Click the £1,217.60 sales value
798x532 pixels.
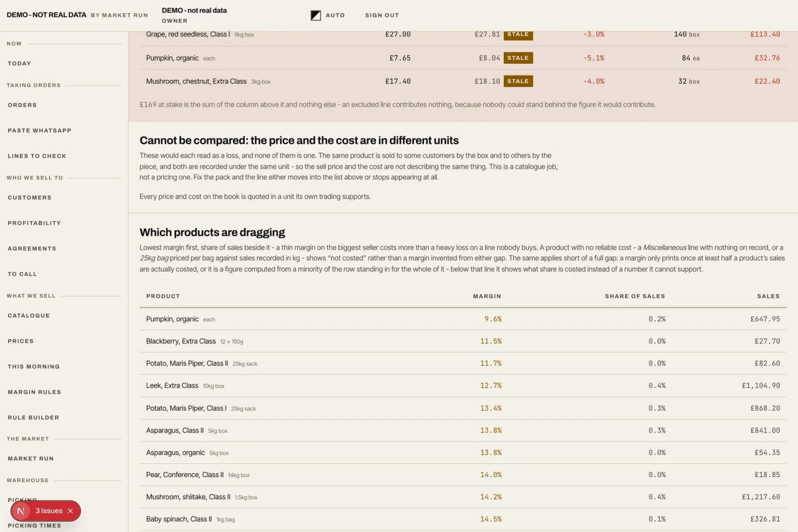761,497
